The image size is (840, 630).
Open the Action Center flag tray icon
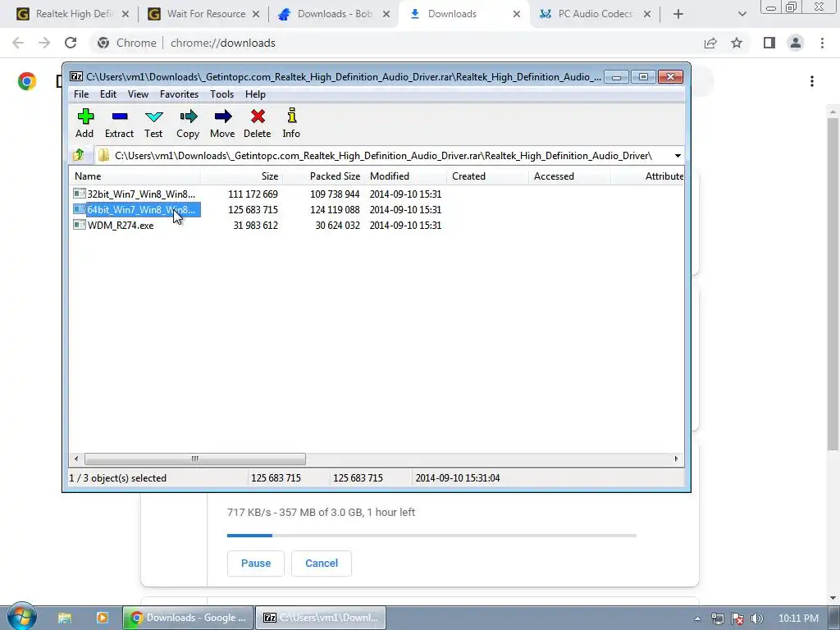click(x=737, y=619)
